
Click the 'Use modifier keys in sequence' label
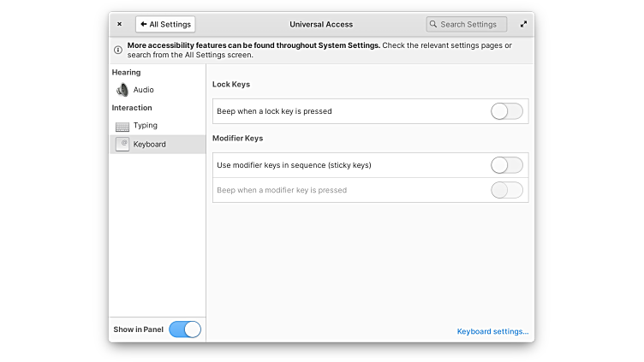[294, 165]
